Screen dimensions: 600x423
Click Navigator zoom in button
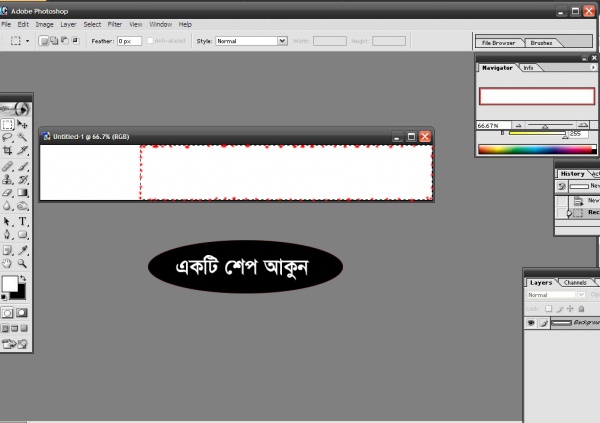(583, 125)
